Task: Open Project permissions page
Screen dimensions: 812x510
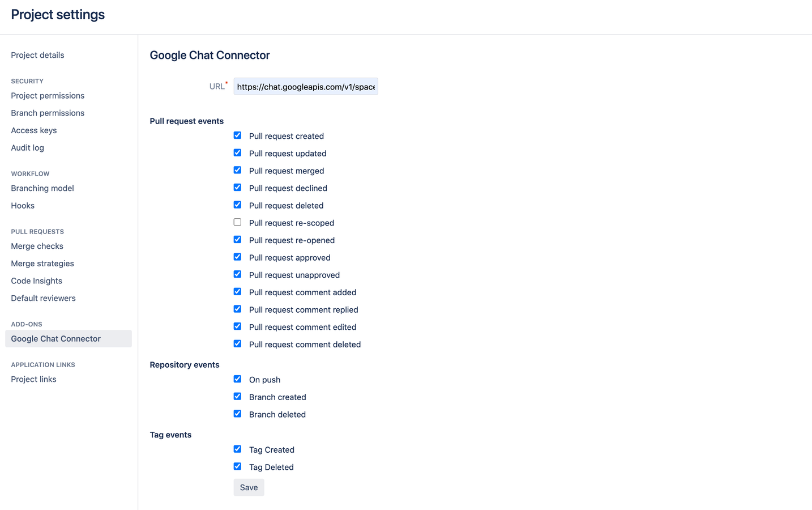Action: pyautogui.click(x=48, y=96)
